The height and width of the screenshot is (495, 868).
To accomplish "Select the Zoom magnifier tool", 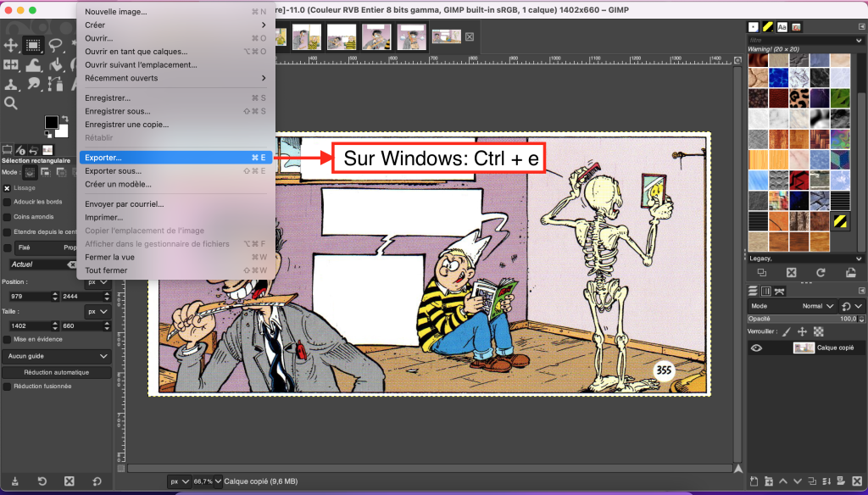I will coord(11,103).
